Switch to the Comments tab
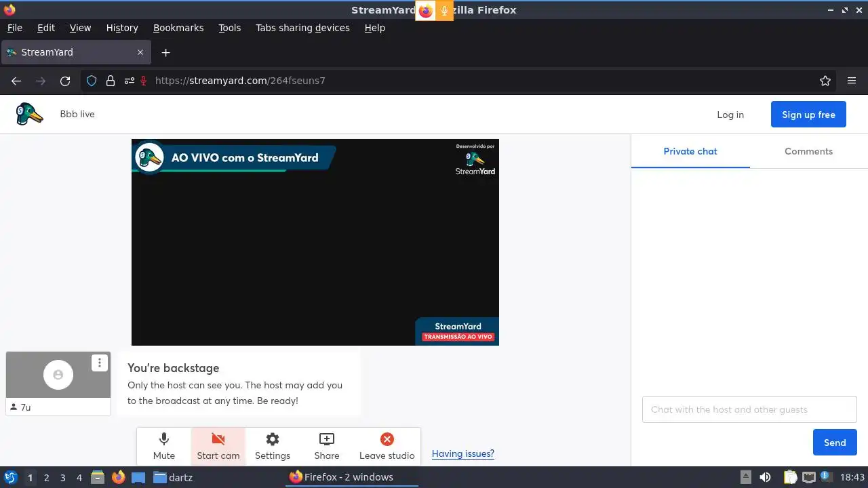Image resolution: width=868 pixels, height=488 pixels. (808, 151)
